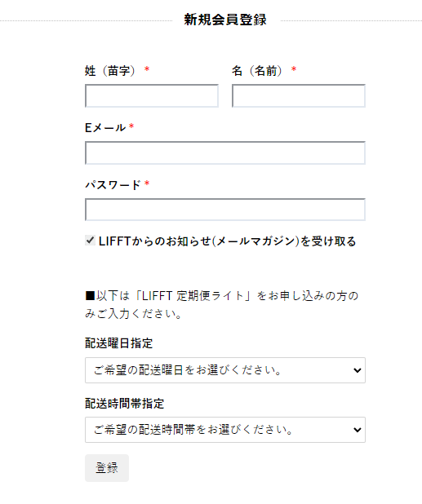Click the red asterisk beside パスワード
This screenshot has width=422, height=504.
pos(147,183)
